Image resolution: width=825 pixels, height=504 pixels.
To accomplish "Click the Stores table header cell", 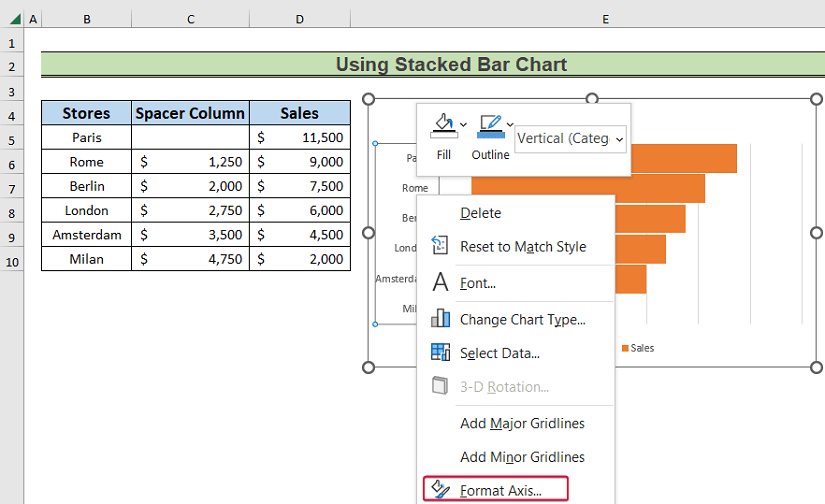I will click(x=87, y=113).
